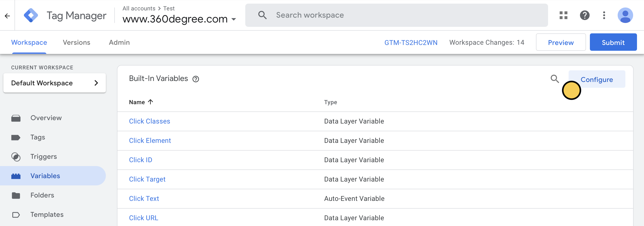Open the Google apps grid icon
The image size is (644, 226).
(563, 15)
